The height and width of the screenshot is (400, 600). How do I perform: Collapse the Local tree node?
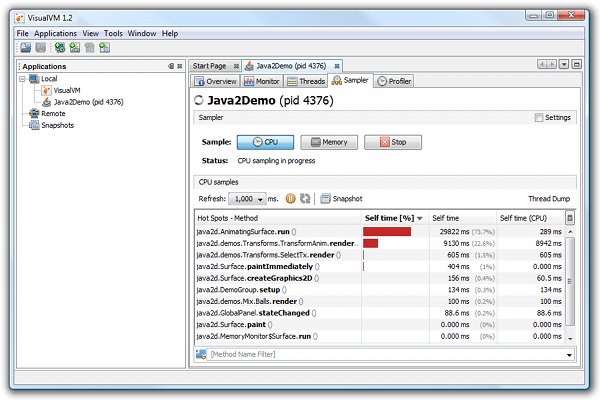click(22, 79)
